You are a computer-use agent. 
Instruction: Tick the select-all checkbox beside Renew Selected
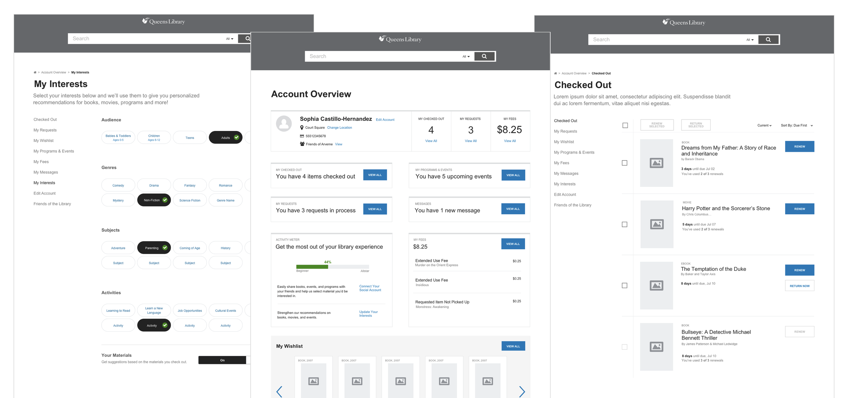click(625, 125)
